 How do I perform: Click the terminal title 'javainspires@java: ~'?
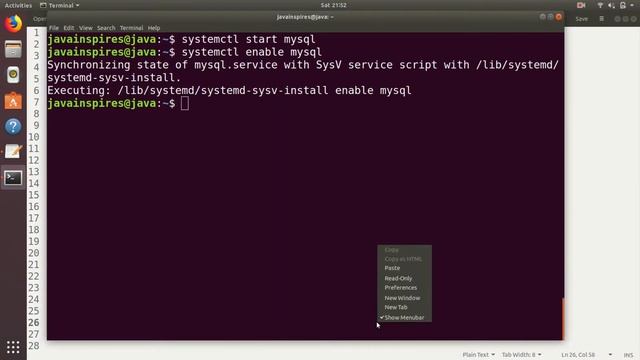[x=305, y=17]
